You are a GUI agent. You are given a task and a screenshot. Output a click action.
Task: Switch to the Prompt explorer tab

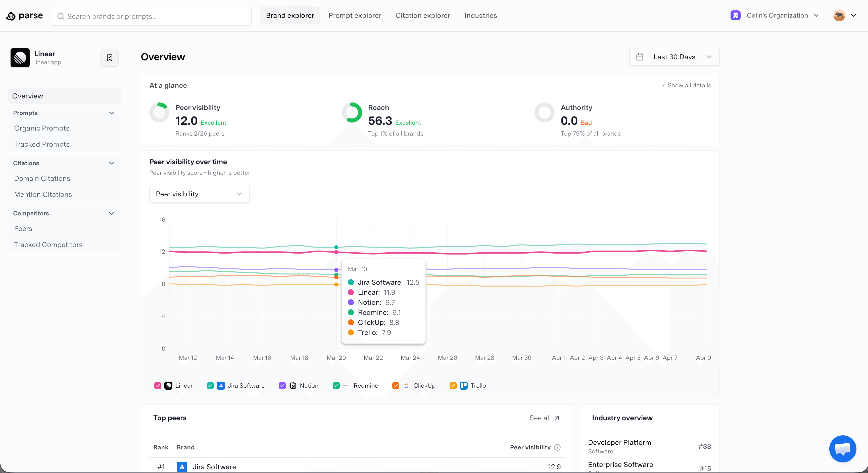(x=355, y=16)
